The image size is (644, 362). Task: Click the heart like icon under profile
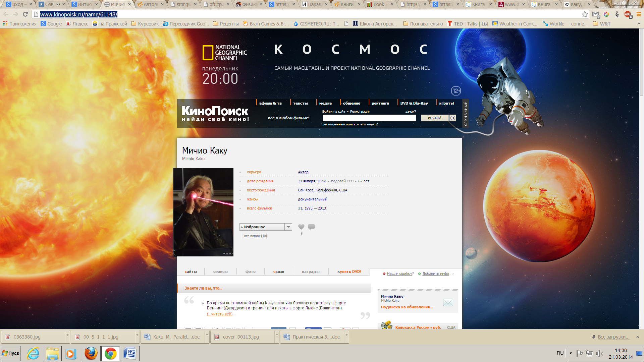(x=301, y=227)
